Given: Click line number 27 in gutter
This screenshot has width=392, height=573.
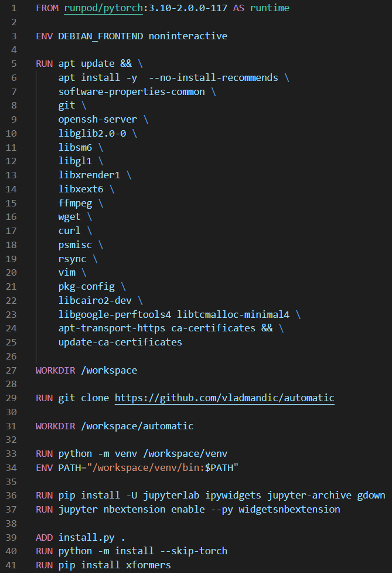Looking at the screenshot, I should [11, 370].
